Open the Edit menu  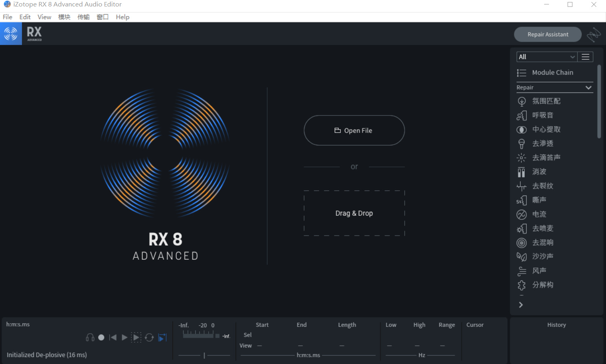click(25, 17)
